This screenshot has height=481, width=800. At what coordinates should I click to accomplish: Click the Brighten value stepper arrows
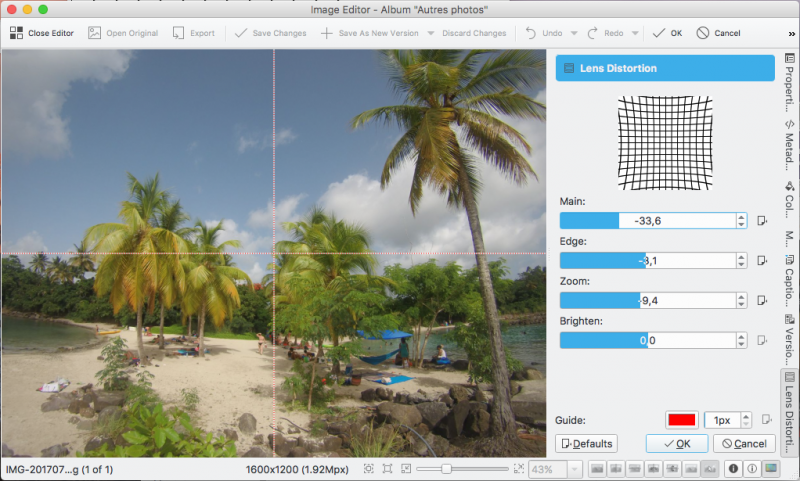741,340
